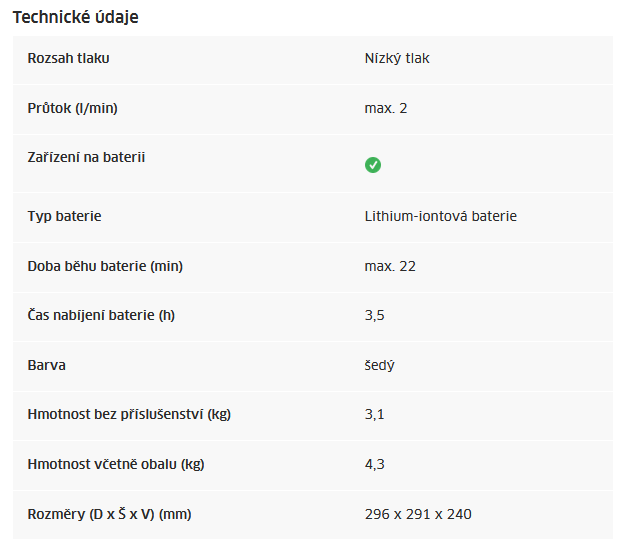This screenshot has height=551, width=622.
Task: Click Doba běhu baterie (min) label
Action: pos(105,266)
